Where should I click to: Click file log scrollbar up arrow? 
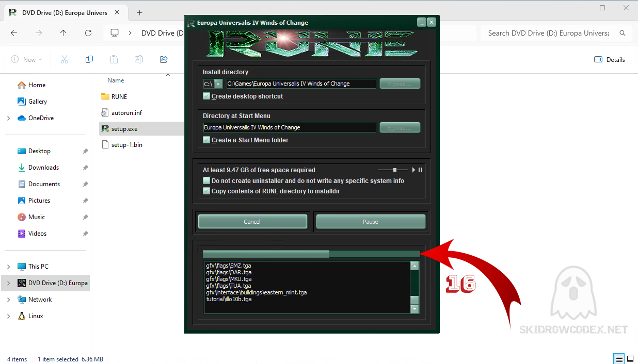414,266
